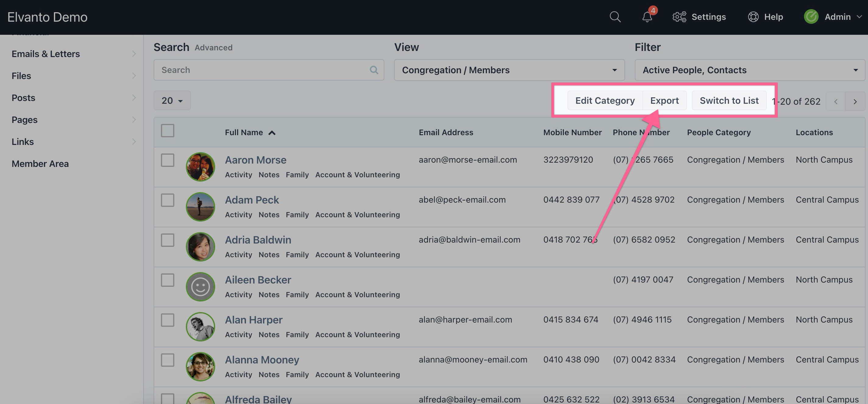Image resolution: width=868 pixels, height=404 pixels.
Task: Click email aaron@morse-email.com
Action: tap(468, 160)
